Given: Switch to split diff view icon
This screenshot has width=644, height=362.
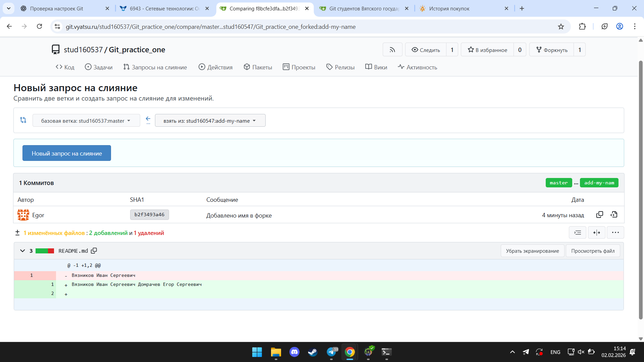Looking at the screenshot, I should pyautogui.click(x=596, y=233).
